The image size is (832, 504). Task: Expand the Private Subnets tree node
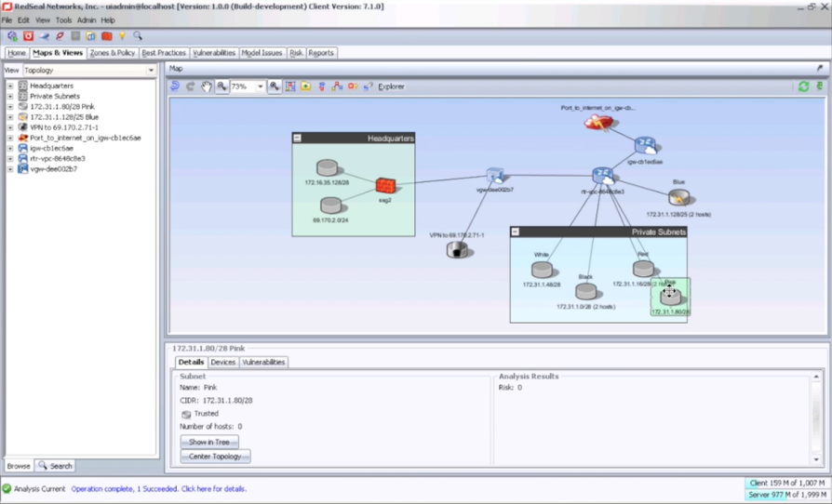[10, 96]
